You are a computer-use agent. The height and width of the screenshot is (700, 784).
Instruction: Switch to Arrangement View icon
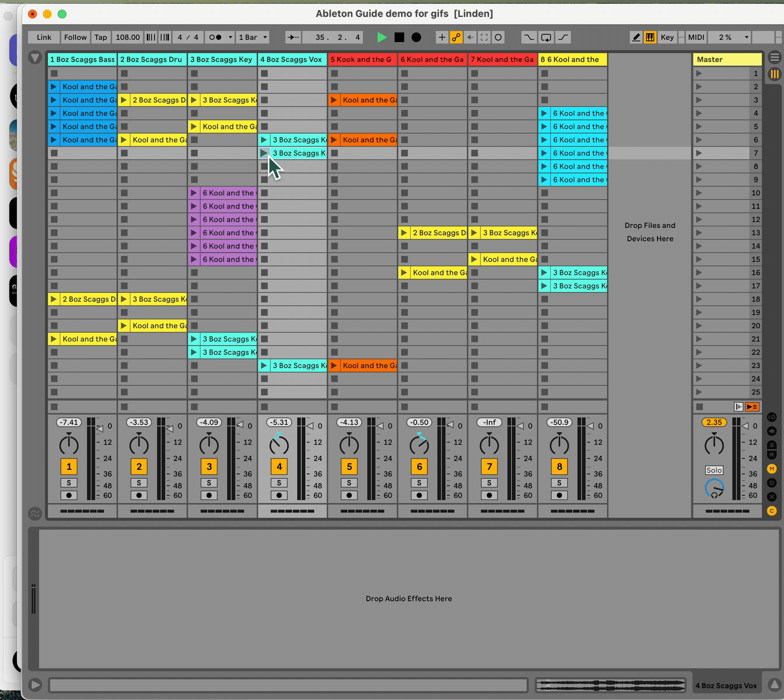[774, 57]
